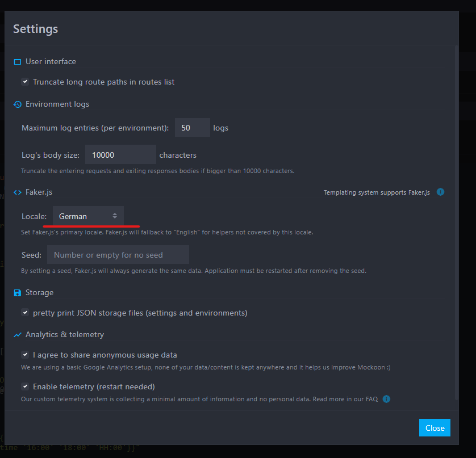Focus the maximum log entries field

[192, 127]
